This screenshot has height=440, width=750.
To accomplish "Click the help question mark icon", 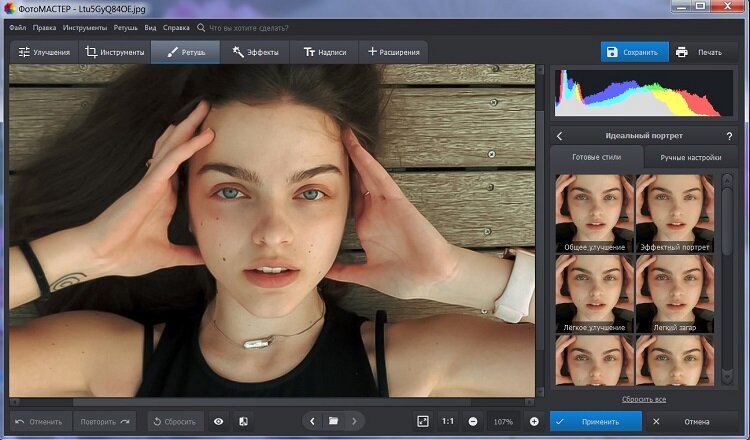I will pos(729,135).
